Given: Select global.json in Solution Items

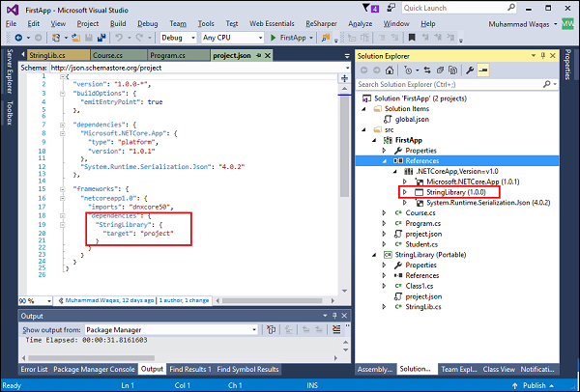Looking at the screenshot, I should click(412, 120).
